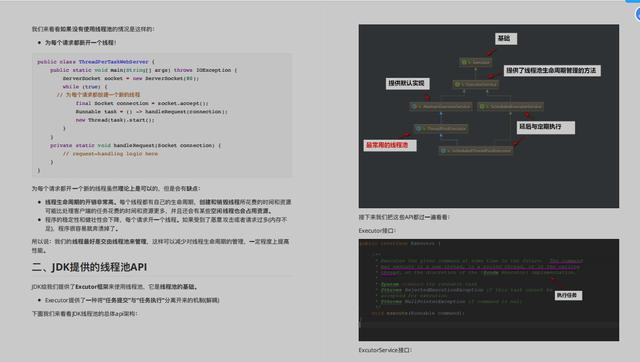Click the label 最常用的线程池 in the diagram
Viewport: 640px width, 362px height.
[x=390, y=145]
